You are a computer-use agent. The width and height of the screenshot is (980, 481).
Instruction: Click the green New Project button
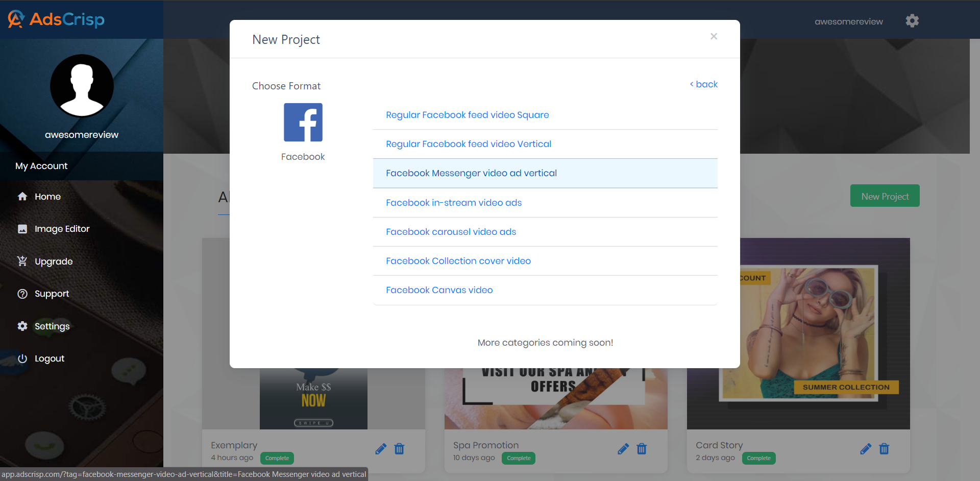[885, 196]
